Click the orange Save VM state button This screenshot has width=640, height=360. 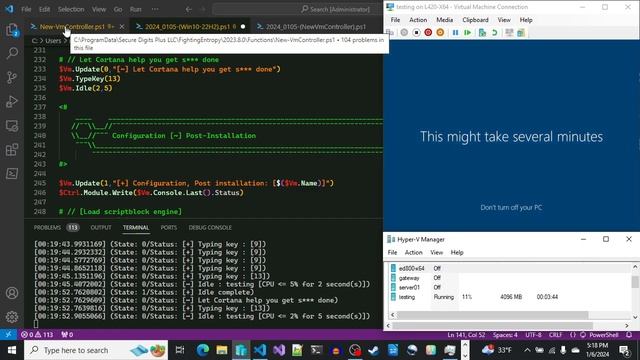pos(440,33)
